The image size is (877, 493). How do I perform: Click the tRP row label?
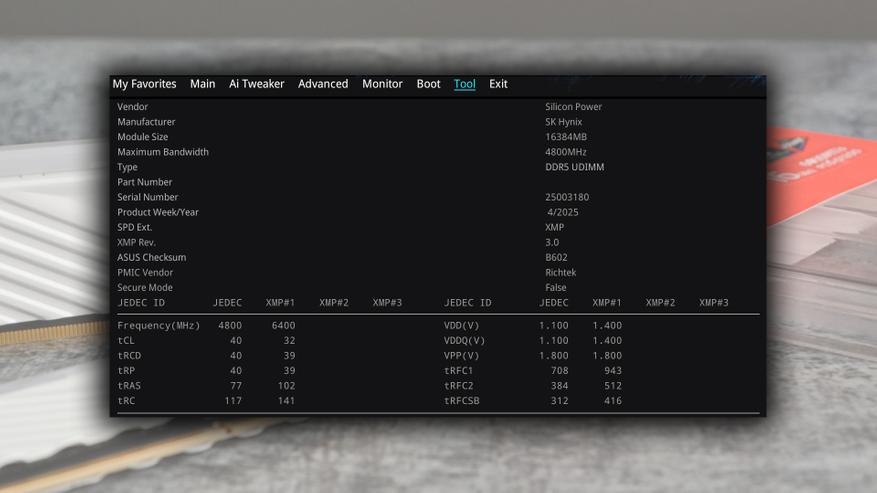[126, 371]
